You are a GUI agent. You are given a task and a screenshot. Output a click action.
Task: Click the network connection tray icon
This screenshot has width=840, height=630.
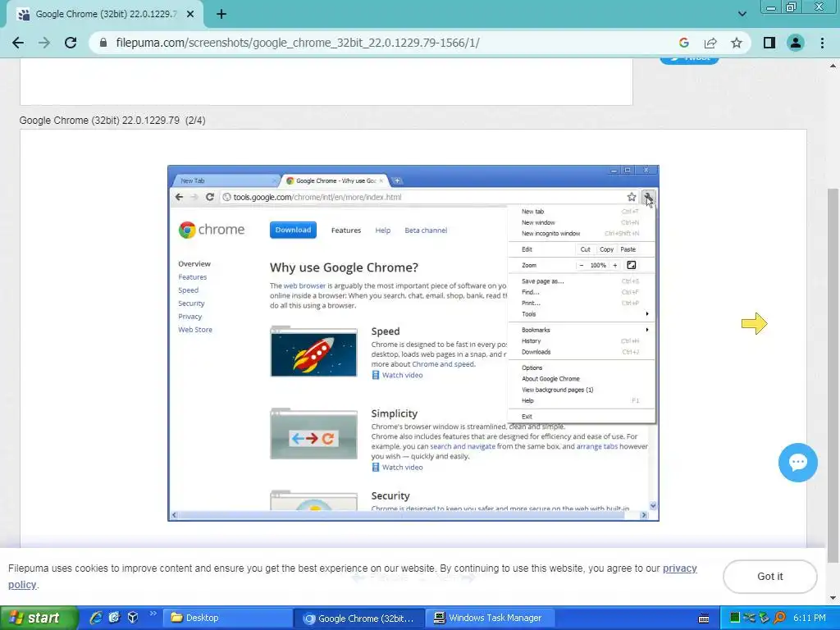click(750, 618)
